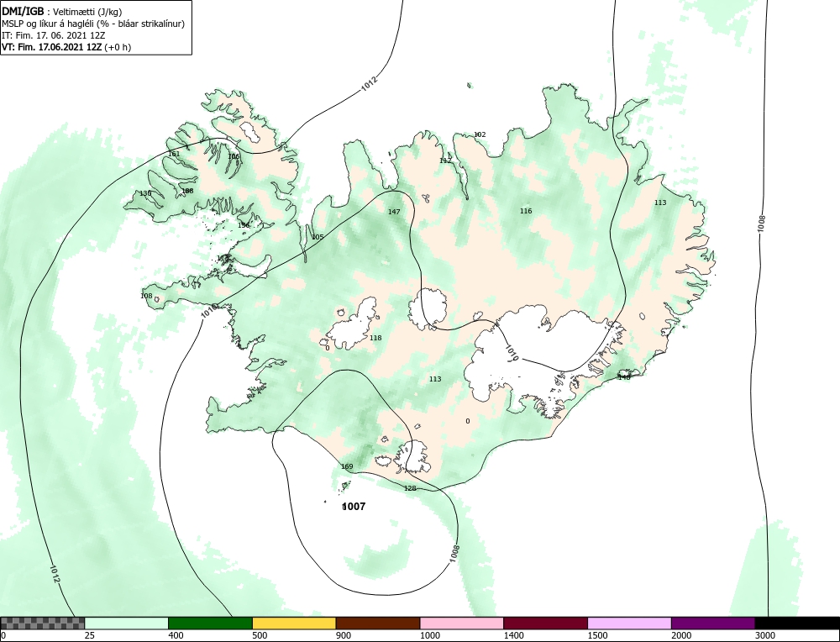The image size is (840, 642).
Task: Click the brown 900–1000 legend swatch
Action: click(x=378, y=624)
